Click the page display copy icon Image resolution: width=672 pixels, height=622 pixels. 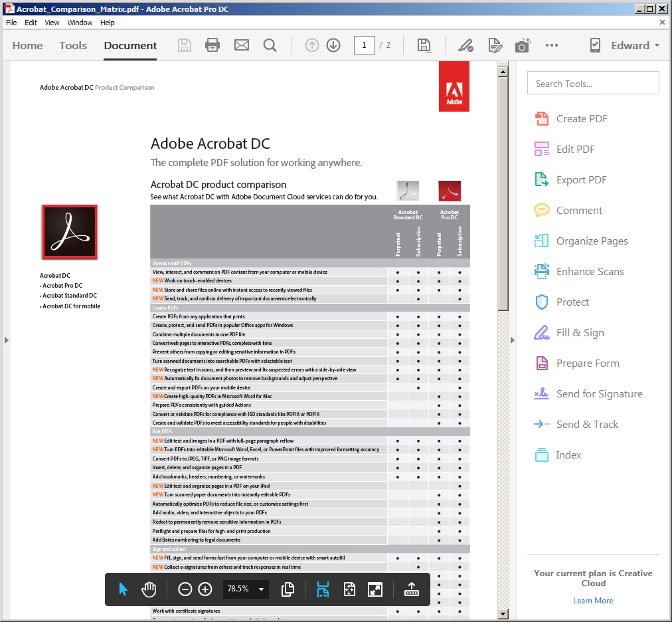[x=288, y=589]
